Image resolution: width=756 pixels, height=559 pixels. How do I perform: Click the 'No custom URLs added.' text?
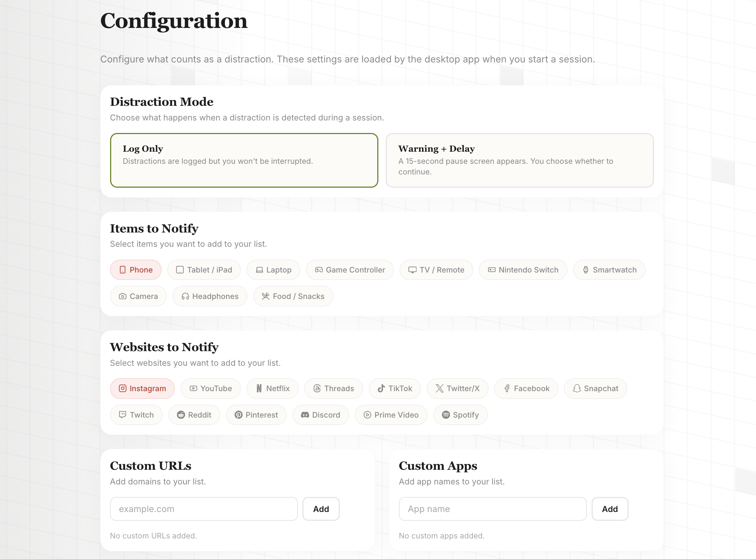pos(153,536)
